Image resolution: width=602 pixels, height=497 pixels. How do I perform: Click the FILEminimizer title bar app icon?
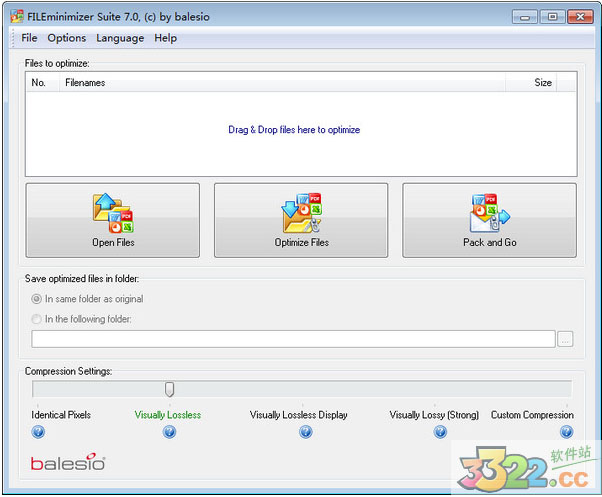coord(17,17)
